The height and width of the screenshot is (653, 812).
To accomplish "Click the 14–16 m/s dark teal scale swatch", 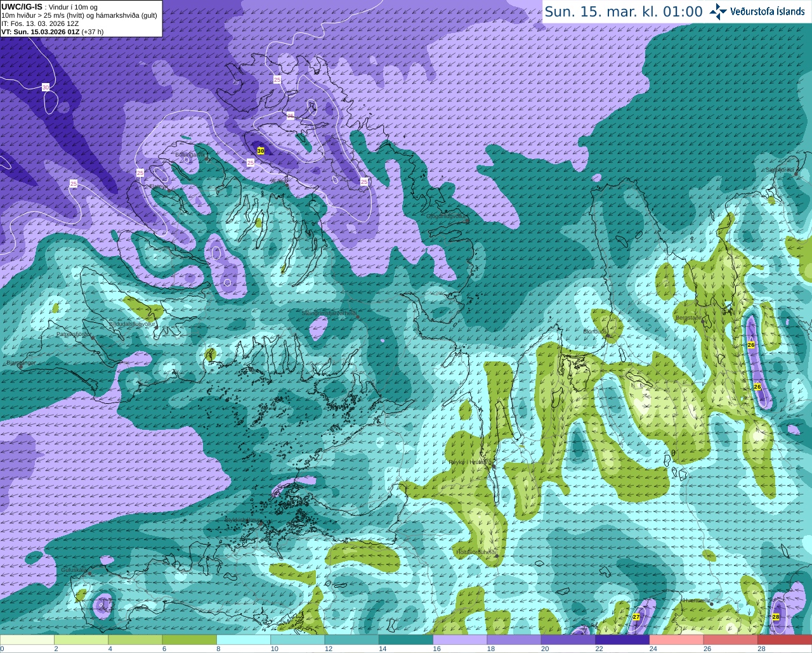I will pyautogui.click(x=406, y=640).
